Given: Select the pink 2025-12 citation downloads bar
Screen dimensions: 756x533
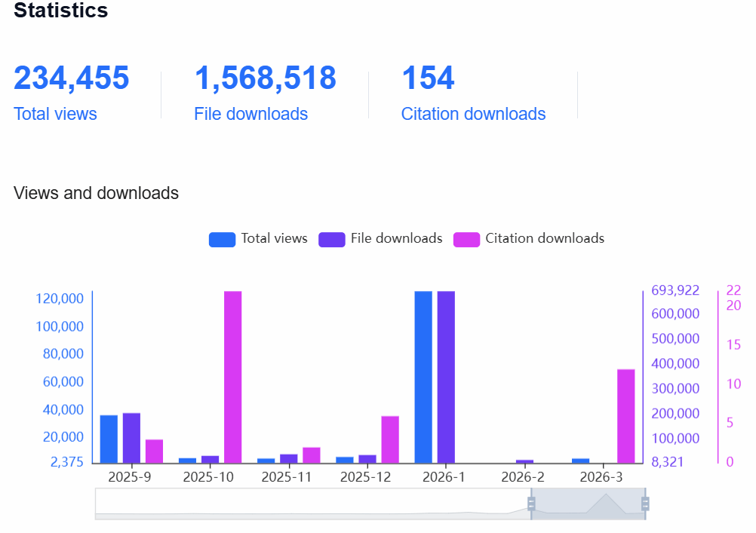Looking at the screenshot, I should point(389,440).
